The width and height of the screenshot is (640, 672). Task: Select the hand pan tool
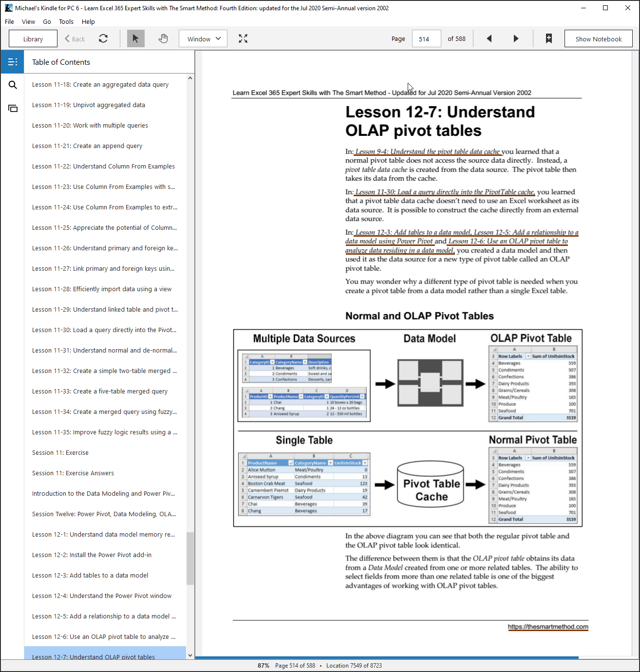(x=163, y=38)
